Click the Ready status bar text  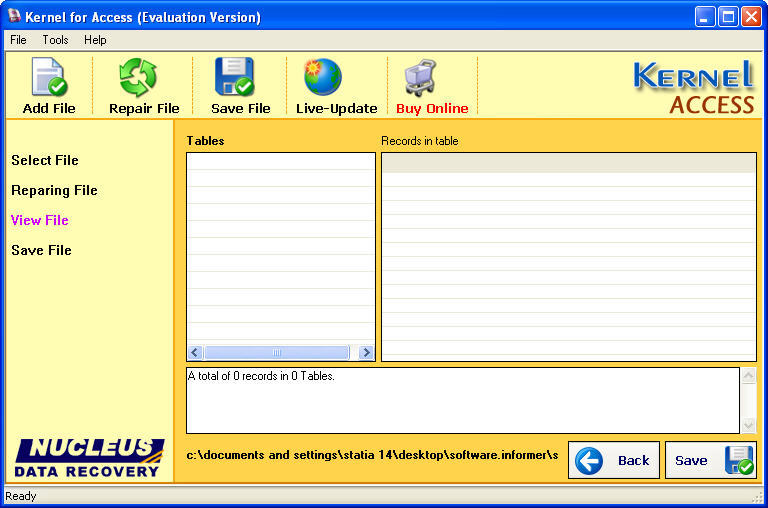21,496
